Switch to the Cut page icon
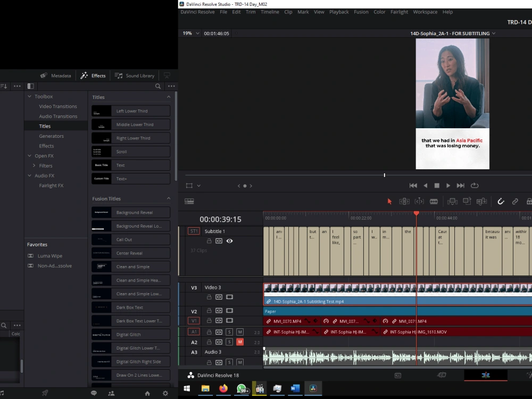 coord(442,375)
